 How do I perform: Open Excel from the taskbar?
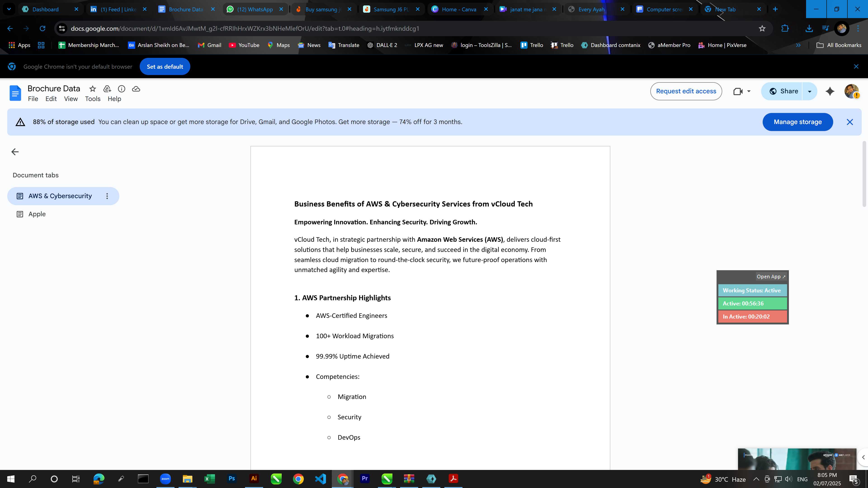209,479
